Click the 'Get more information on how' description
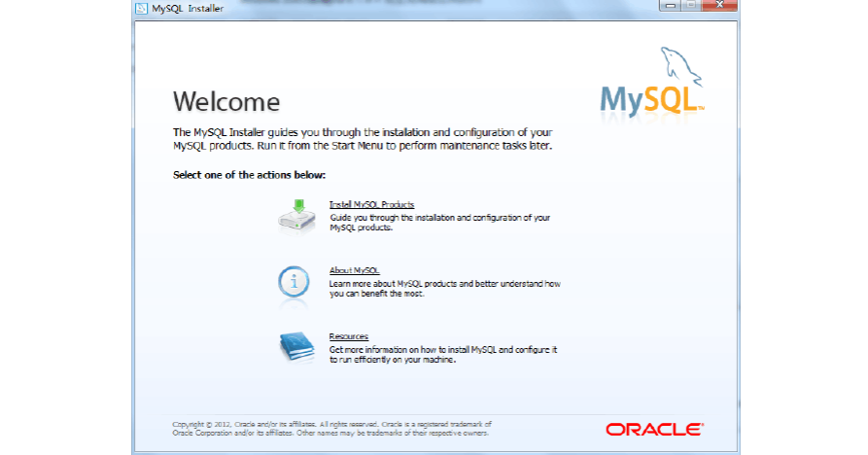 pyautogui.click(x=443, y=354)
